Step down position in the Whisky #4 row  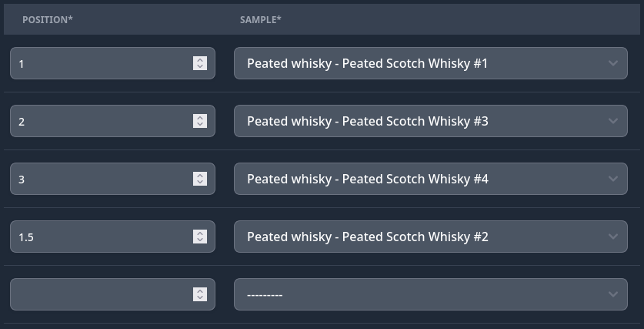[x=200, y=182]
